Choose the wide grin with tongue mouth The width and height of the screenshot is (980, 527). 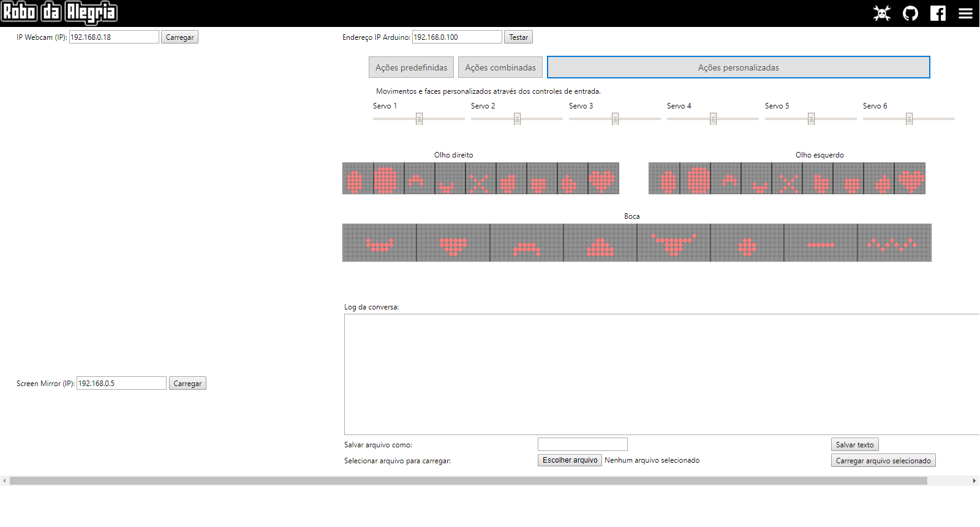[674, 243]
